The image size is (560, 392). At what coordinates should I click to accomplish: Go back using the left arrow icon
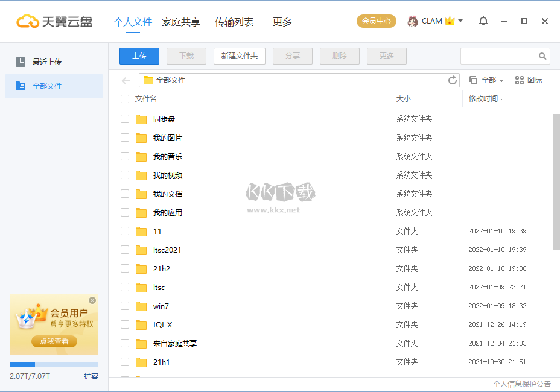point(126,81)
